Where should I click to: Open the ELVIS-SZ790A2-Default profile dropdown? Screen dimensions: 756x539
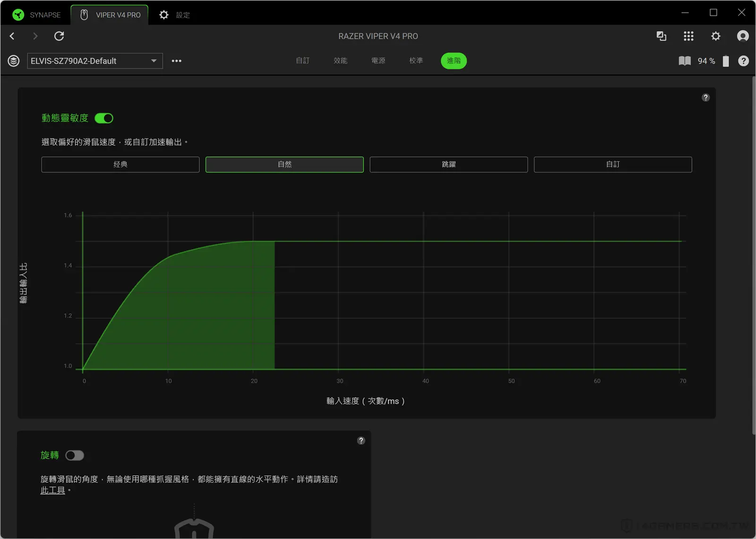(95, 61)
